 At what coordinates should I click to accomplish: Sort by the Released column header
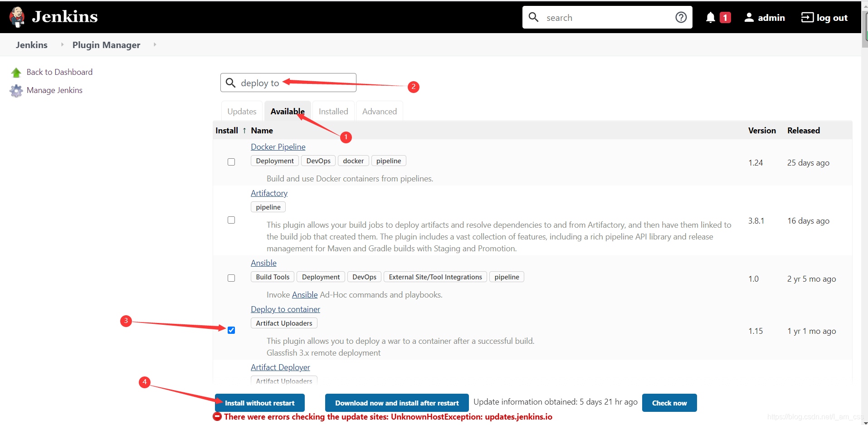804,131
